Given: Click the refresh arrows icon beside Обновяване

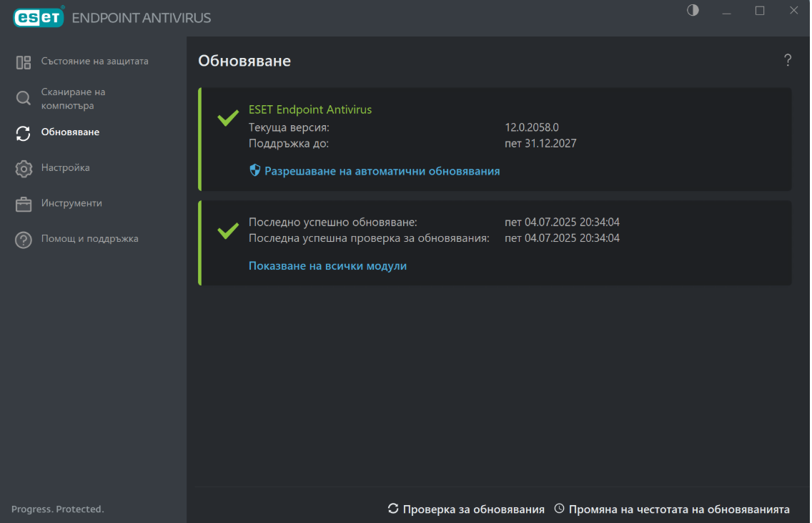Looking at the screenshot, I should (x=24, y=133).
